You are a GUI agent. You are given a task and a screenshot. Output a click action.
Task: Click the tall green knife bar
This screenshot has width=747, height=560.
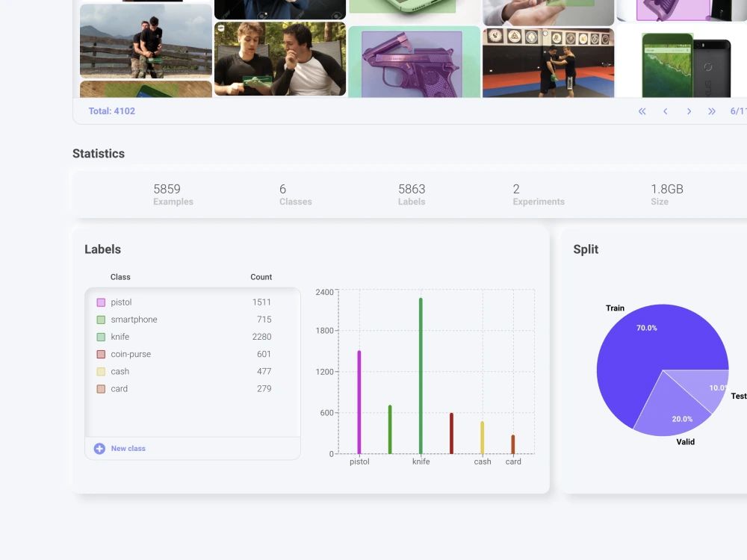pos(421,376)
